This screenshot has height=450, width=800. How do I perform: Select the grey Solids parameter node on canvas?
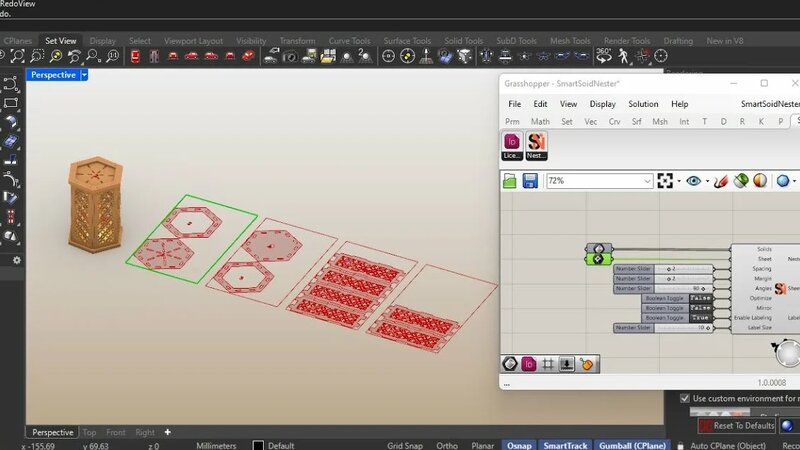[598, 248]
